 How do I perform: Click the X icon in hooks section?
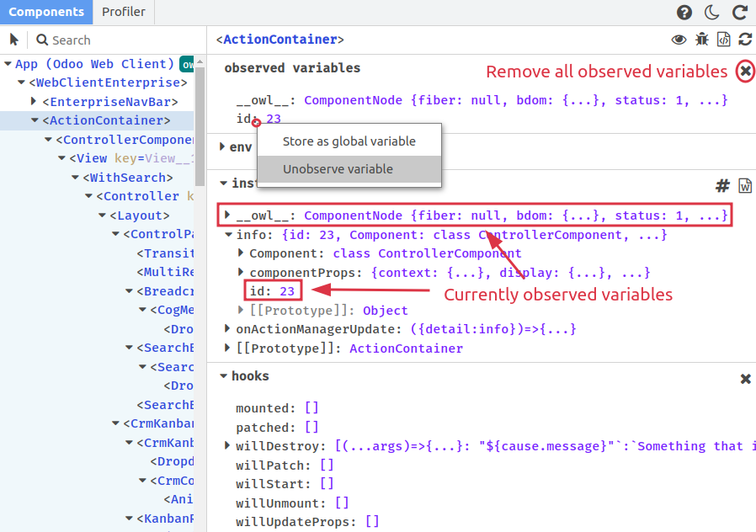click(745, 379)
